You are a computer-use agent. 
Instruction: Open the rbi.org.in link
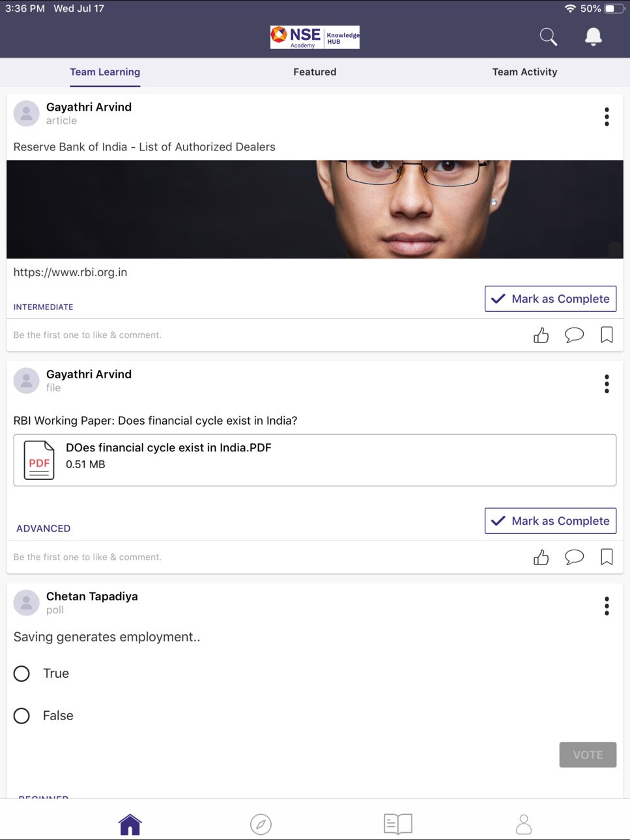coord(70,272)
